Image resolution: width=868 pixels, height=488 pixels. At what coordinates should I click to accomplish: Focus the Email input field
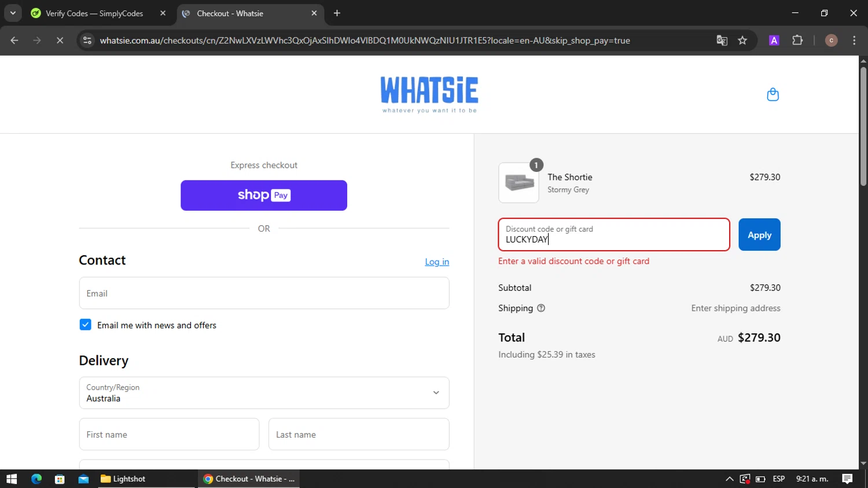tap(264, 293)
